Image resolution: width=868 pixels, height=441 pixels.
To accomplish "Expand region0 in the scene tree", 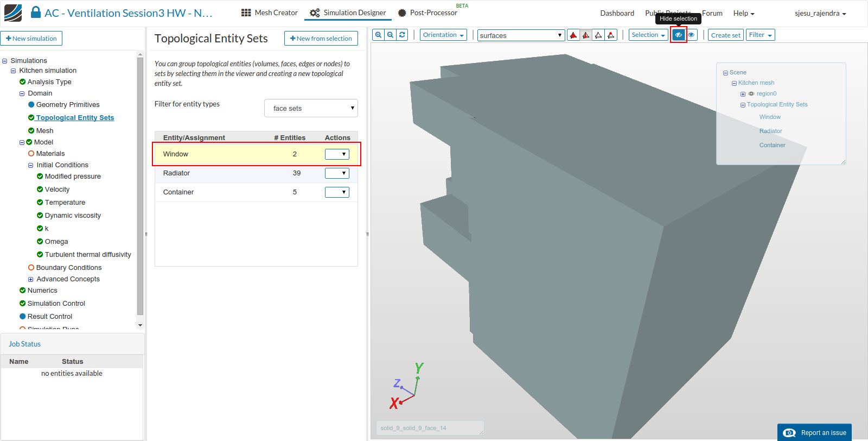I will coord(743,94).
